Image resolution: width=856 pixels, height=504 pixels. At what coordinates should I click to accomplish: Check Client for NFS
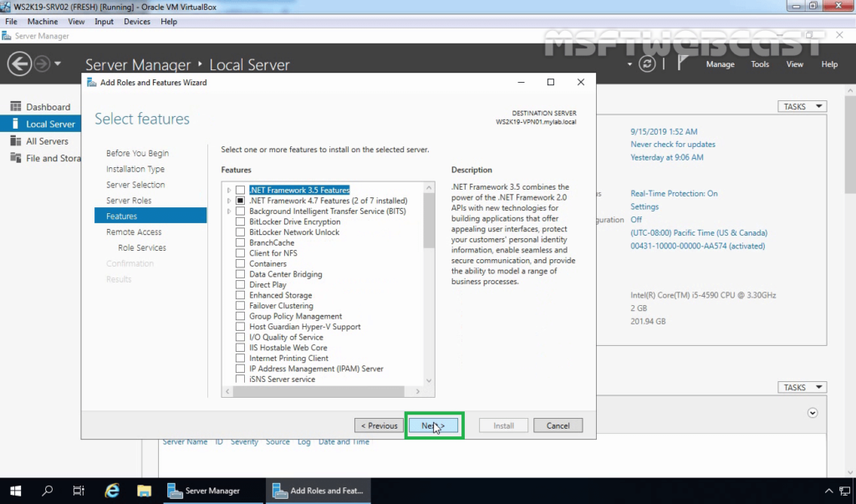tap(240, 252)
